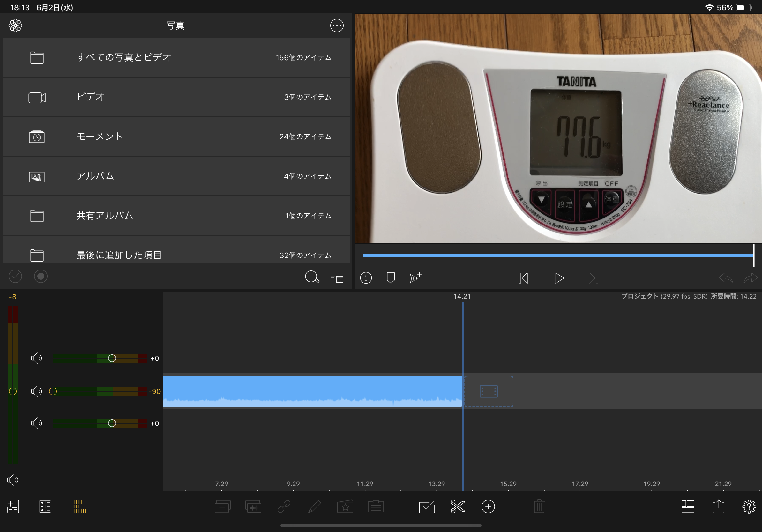Play the preview video
This screenshot has height=532, width=762.
pos(559,278)
